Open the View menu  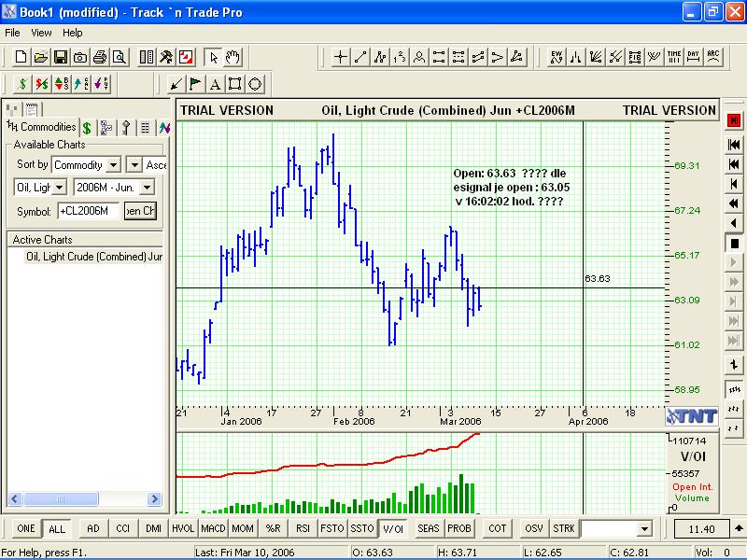point(41,33)
